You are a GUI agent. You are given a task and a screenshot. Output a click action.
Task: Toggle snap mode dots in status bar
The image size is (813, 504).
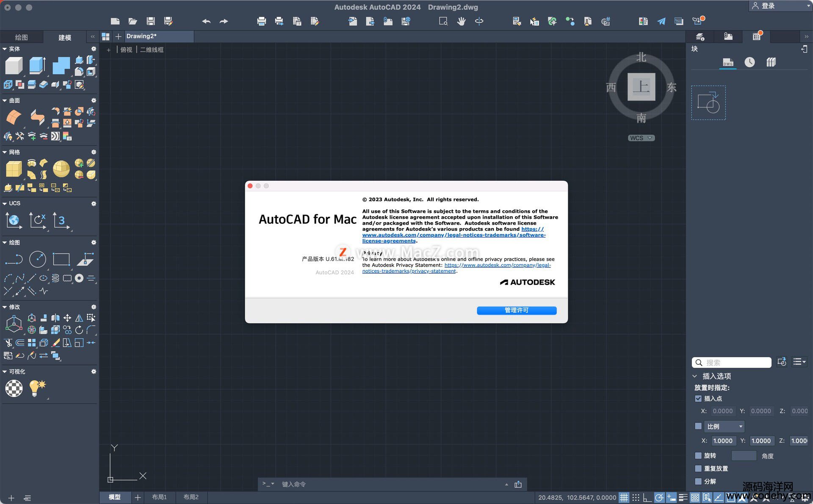pyautogui.click(x=636, y=498)
